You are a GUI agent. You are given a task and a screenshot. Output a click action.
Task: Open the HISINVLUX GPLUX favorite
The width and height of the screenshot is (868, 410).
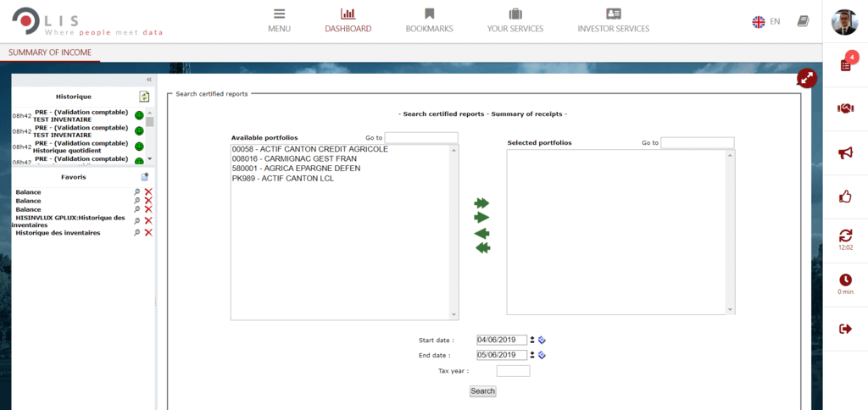(68, 221)
